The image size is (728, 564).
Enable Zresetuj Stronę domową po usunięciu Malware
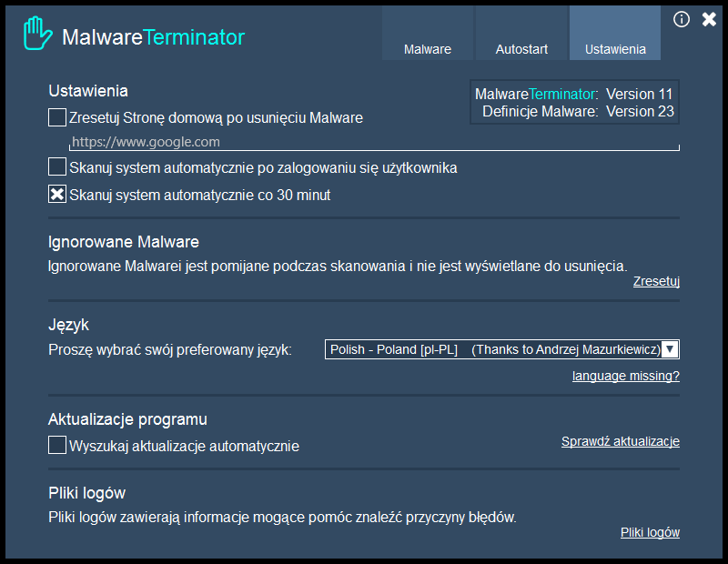click(57, 117)
